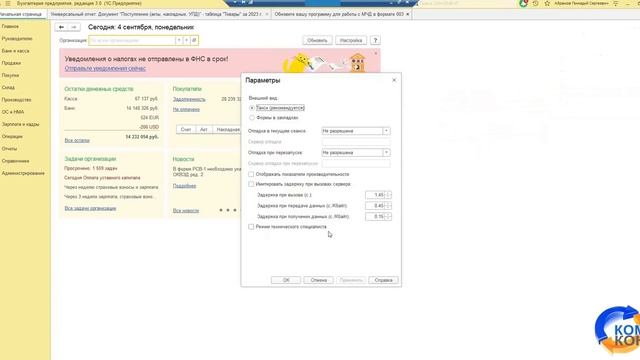Focus the Организация input field
This screenshot has width=640, height=360.
coord(132,40)
